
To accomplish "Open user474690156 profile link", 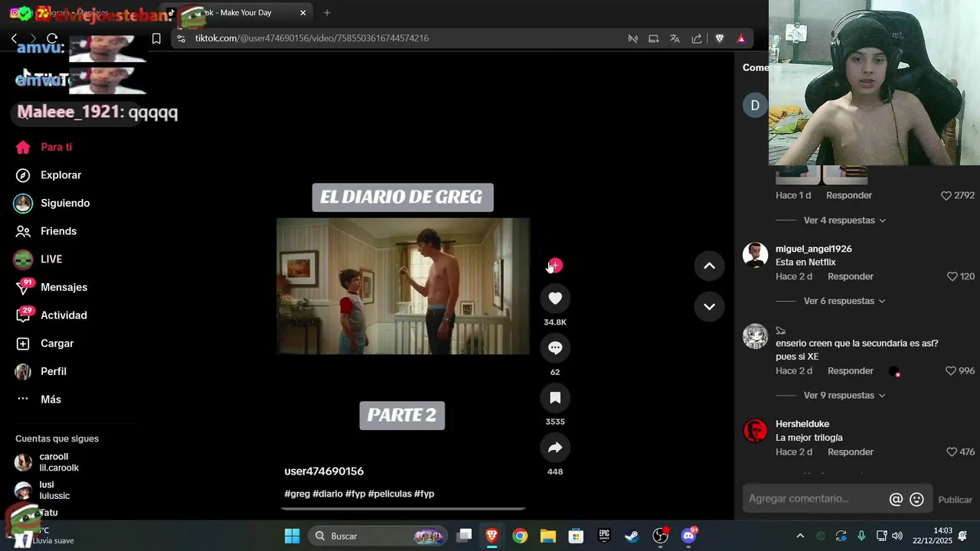I will [x=324, y=471].
